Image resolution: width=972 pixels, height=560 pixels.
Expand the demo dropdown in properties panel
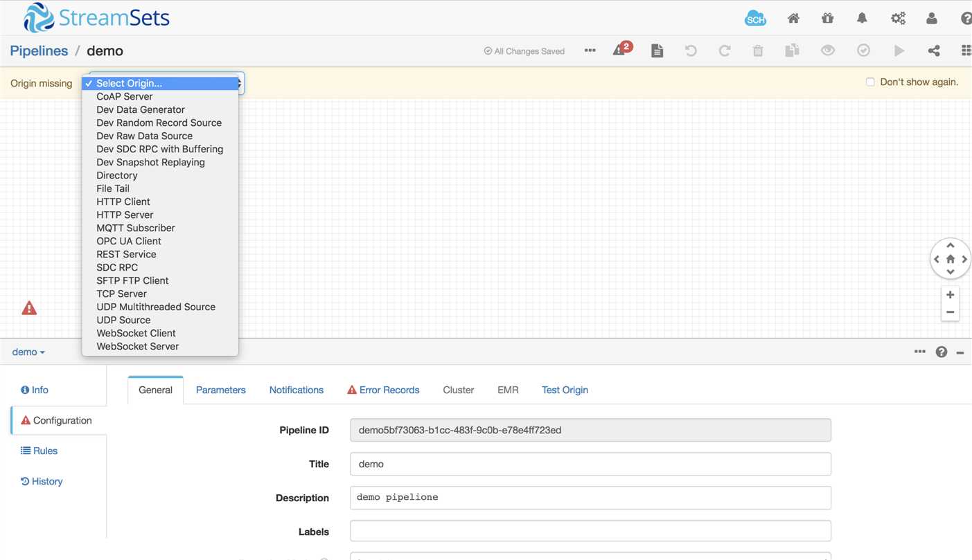click(x=28, y=352)
